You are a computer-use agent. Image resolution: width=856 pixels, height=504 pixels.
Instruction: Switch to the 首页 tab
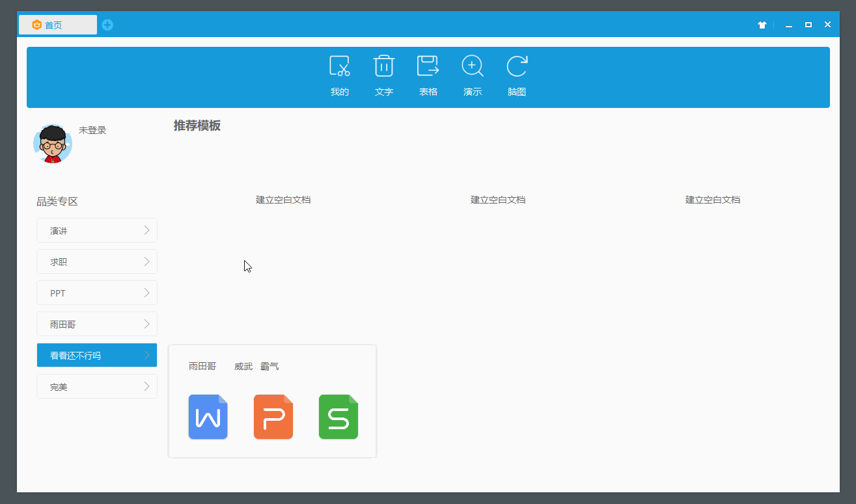(57, 24)
